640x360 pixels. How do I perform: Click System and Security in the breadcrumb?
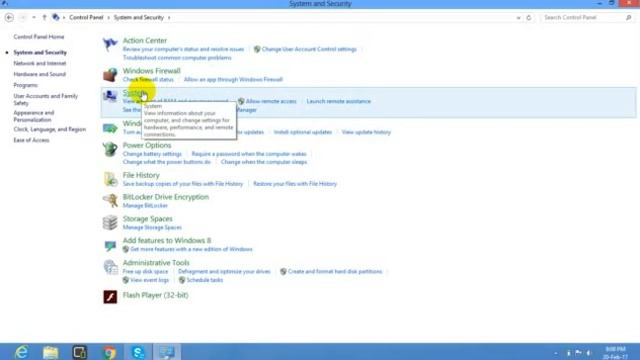pyautogui.click(x=139, y=18)
